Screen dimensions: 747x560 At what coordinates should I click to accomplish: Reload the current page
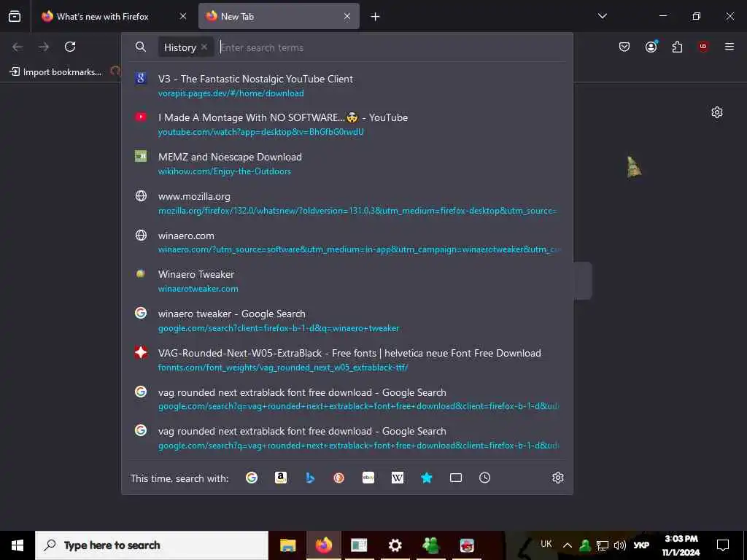(x=70, y=47)
